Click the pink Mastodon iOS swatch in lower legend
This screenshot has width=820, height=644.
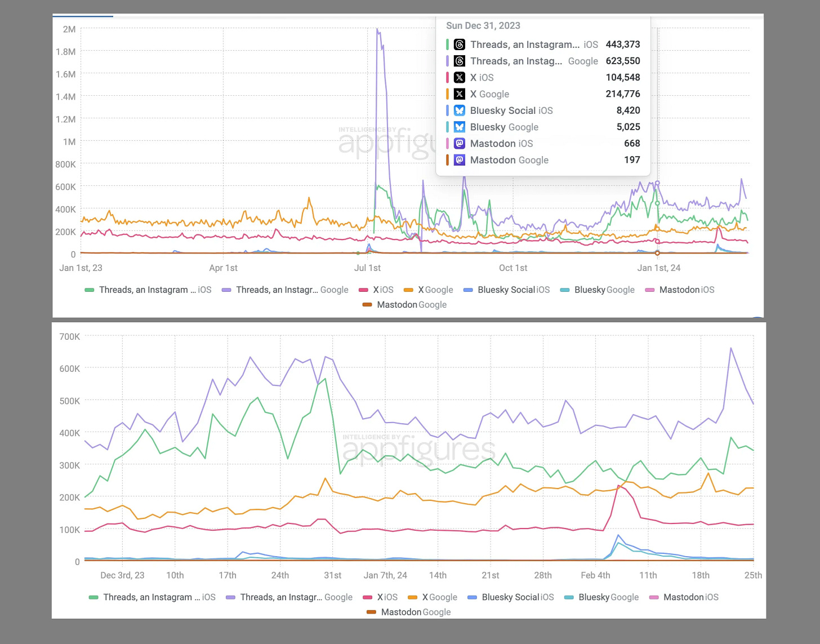pyautogui.click(x=654, y=597)
